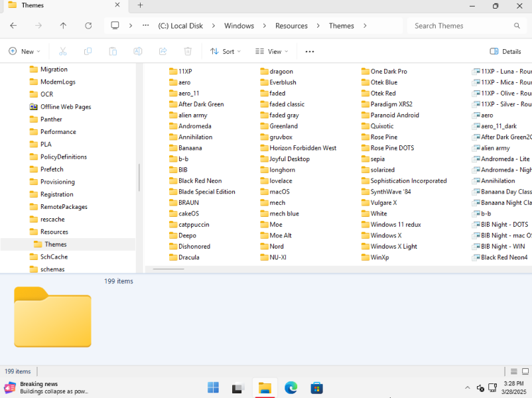
Task: Open Microsoft Store from the taskbar
Action: (x=316, y=387)
